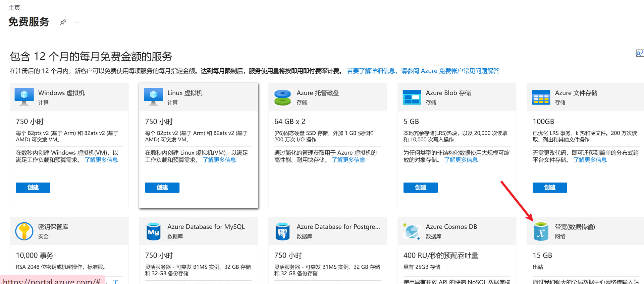The height and width of the screenshot is (284, 644).
Task: Click the 64 GB x 2 amount
Action: pyautogui.click(x=290, y=122)
